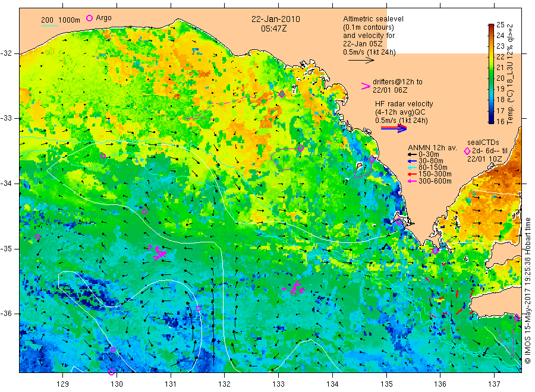Click the '0.5m/s (1kt 24h)' text under HF radar
The image size is (535, 392).
coord(402,121)
